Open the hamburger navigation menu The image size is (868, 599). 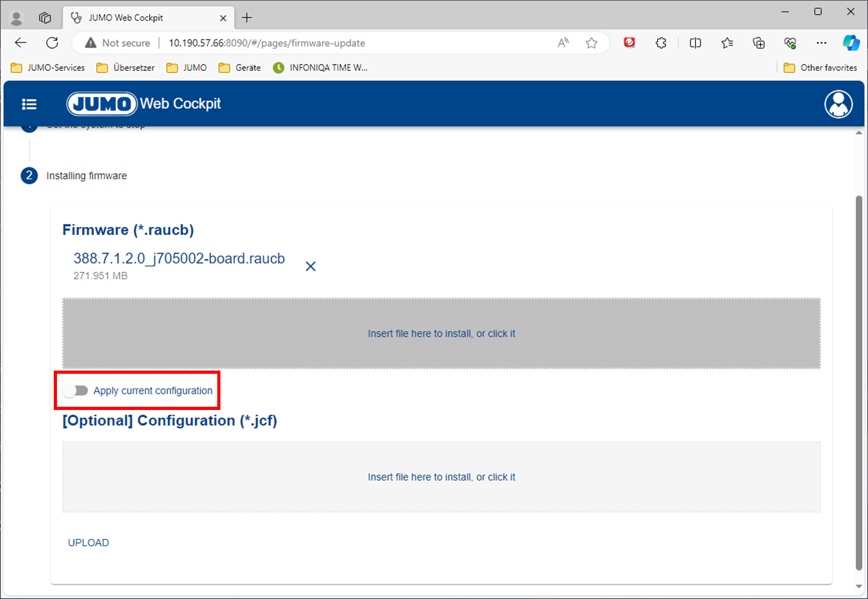coord(29,104)
